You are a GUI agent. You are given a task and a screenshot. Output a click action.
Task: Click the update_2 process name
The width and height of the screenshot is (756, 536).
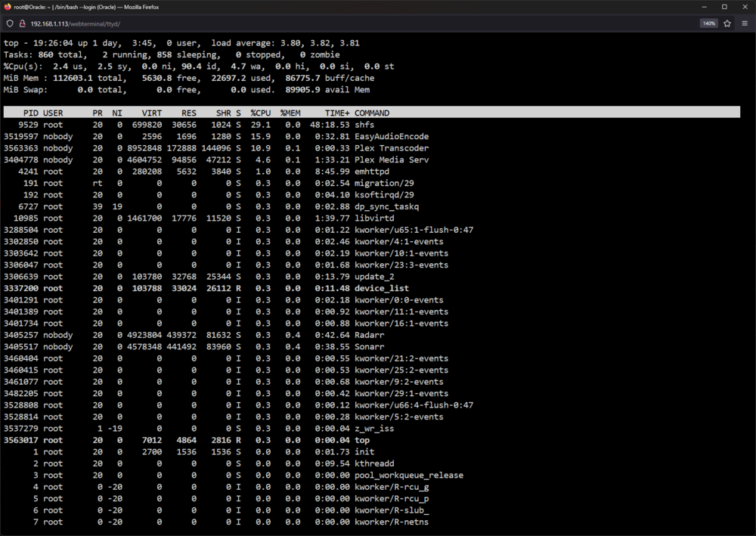[x=374, y=277]
